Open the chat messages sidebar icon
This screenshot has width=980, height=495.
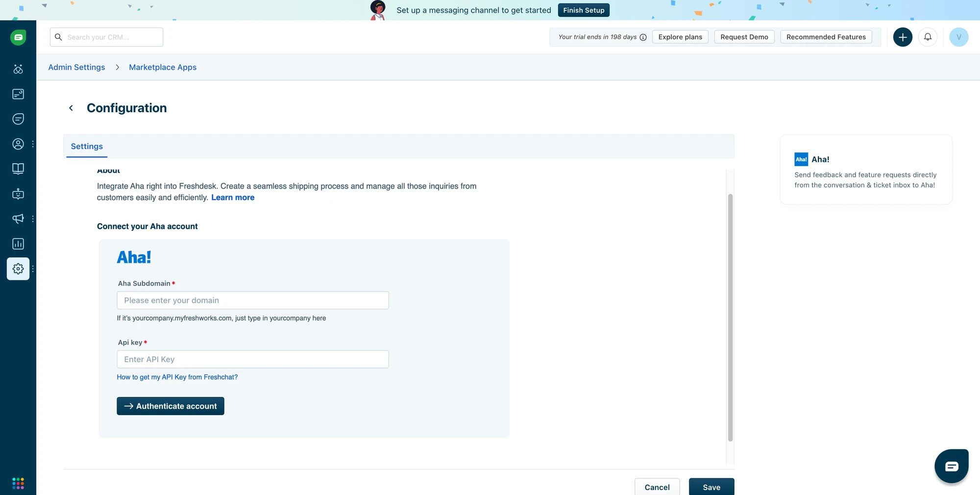(x=18, y=119)
